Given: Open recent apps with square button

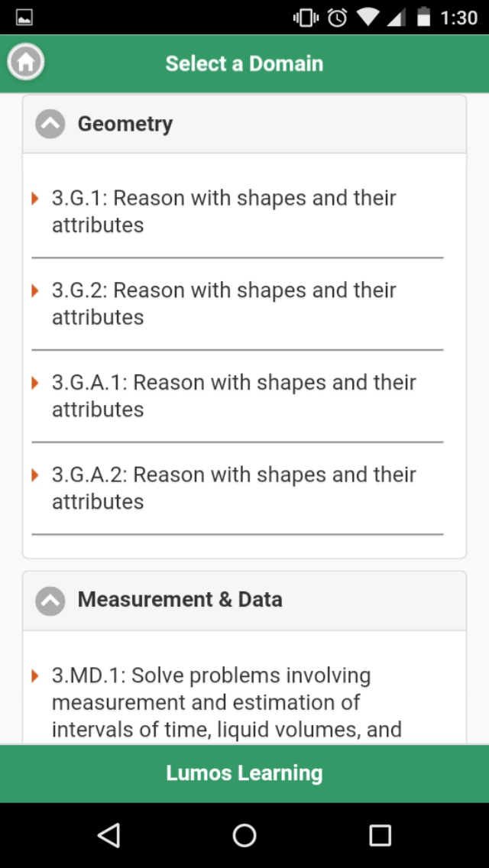Looking at the screenshot, I should (x=380, y=835).
